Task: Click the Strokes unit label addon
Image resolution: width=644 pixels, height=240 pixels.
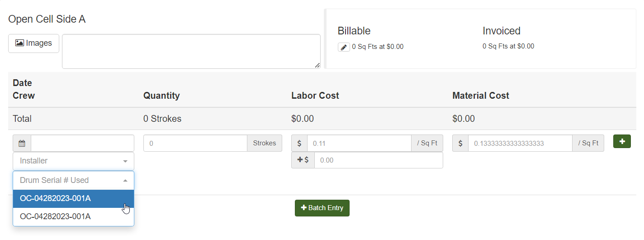Action: tap(265, 143)
